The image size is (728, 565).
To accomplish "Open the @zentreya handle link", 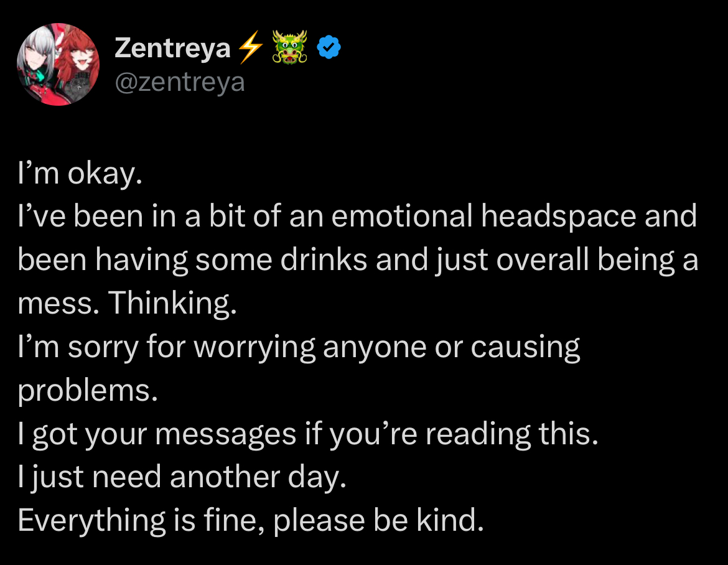I will coord(180,82).
